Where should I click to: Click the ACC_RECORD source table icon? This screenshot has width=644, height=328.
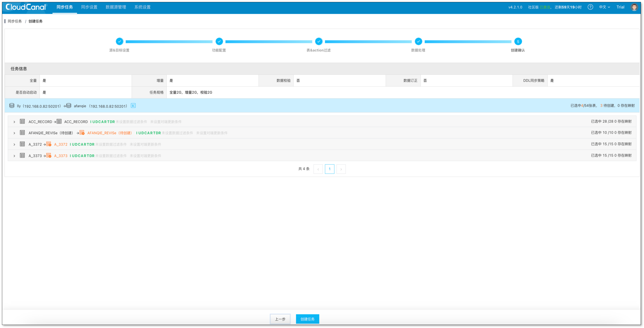[x=22, y=121]
